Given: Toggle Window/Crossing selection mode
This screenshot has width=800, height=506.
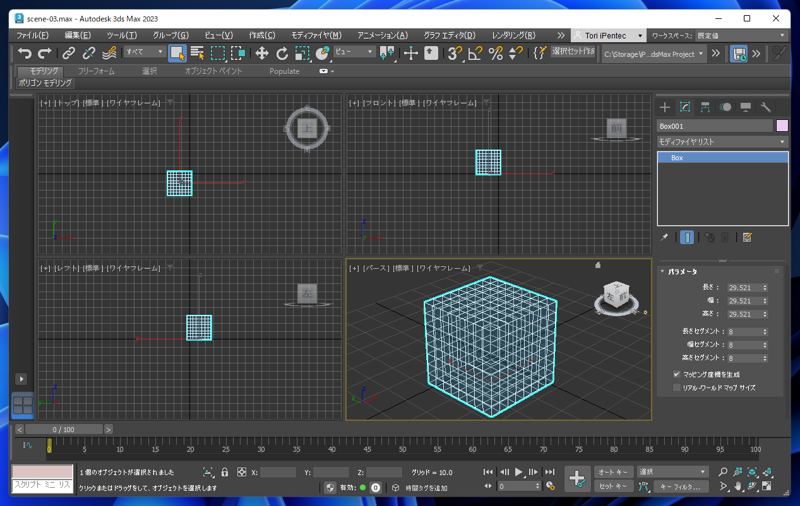Looking at the screenshot, I should point(238,53).
